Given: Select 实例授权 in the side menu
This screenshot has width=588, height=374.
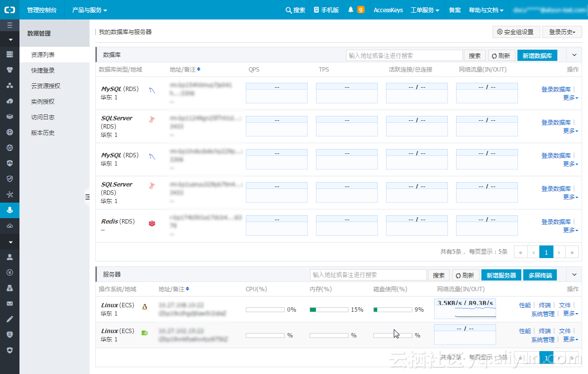Looking at the screenshot, I should pos(43,102).
